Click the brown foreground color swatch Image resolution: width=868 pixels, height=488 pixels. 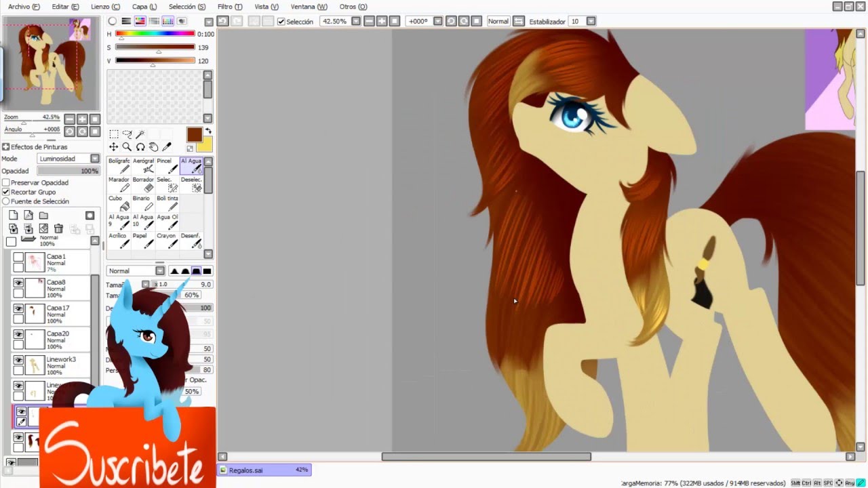[x=194, y=134]
